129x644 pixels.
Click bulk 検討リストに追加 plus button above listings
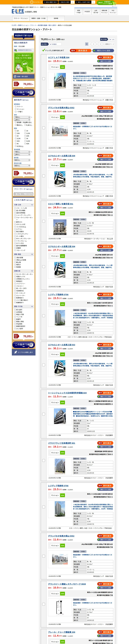[103, 50]
